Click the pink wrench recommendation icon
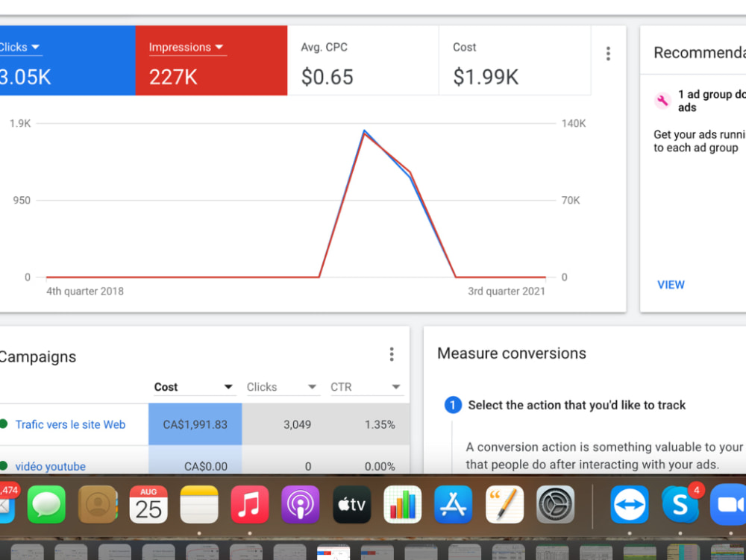This screenshot has height=560, width=746. (662, 101)
